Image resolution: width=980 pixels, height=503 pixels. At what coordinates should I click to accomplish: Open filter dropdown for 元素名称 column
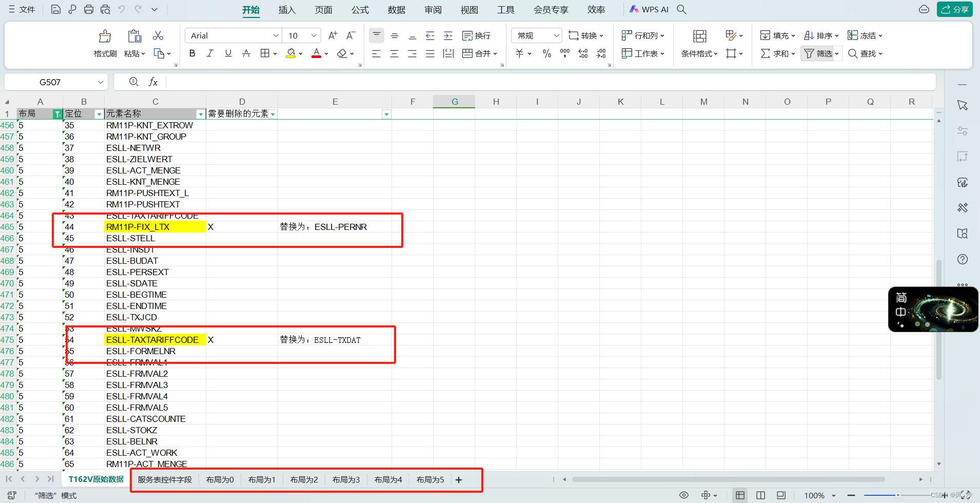(x=201, y=114)
